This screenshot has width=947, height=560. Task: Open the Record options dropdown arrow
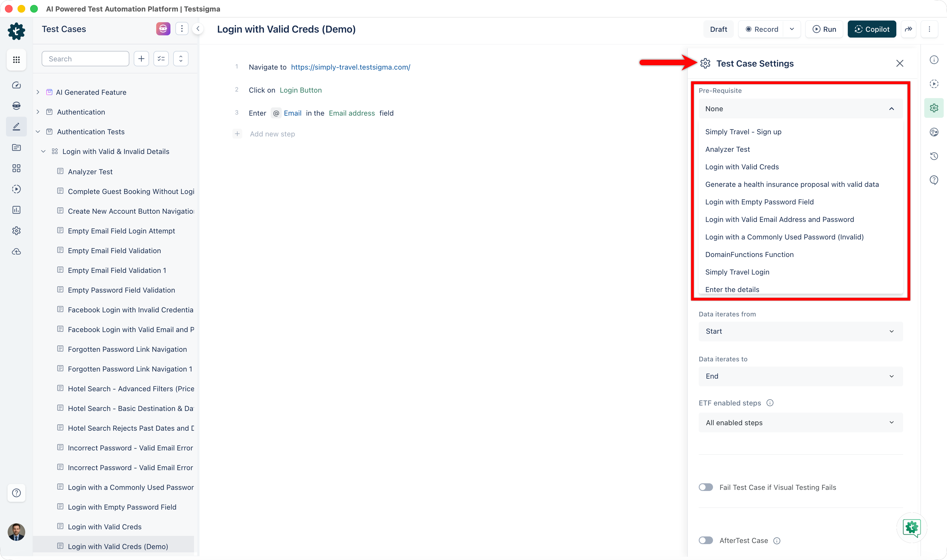click(792, 29)
